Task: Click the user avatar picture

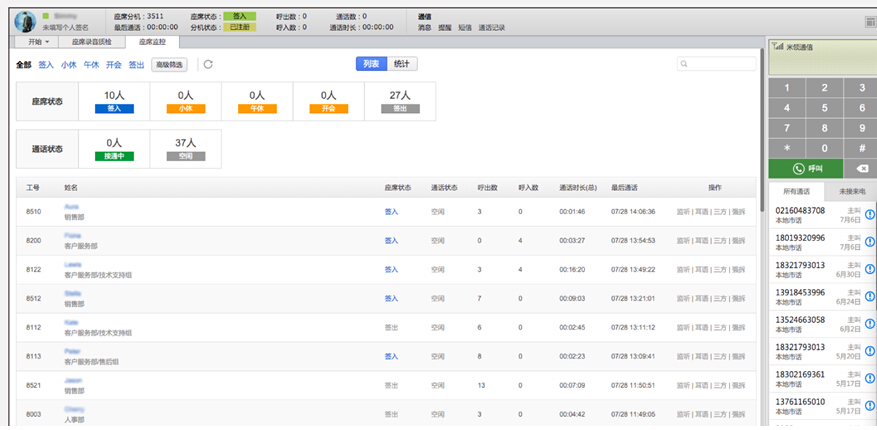Action: pos(26,21)
